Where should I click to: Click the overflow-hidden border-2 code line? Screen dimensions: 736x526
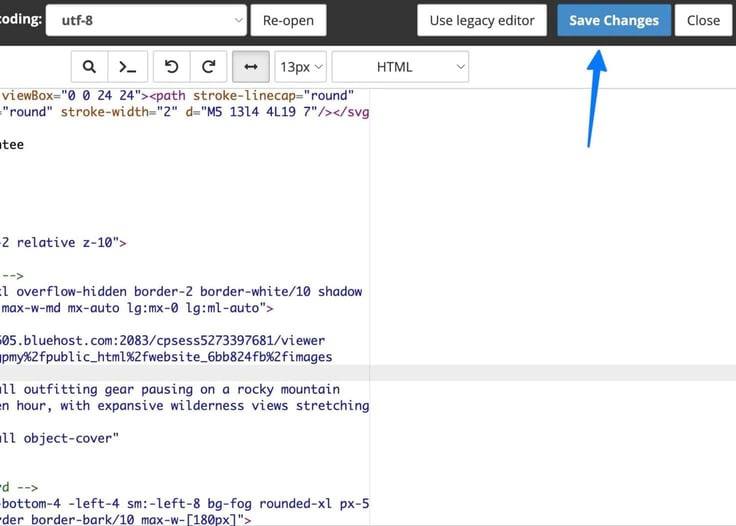pyautogui.click(x=181, y=291)
